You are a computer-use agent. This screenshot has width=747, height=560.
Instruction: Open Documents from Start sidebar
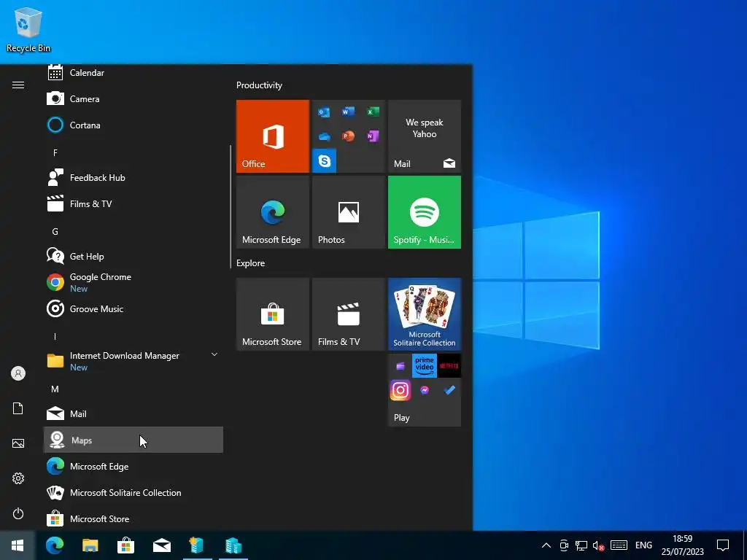pos(18,408)
